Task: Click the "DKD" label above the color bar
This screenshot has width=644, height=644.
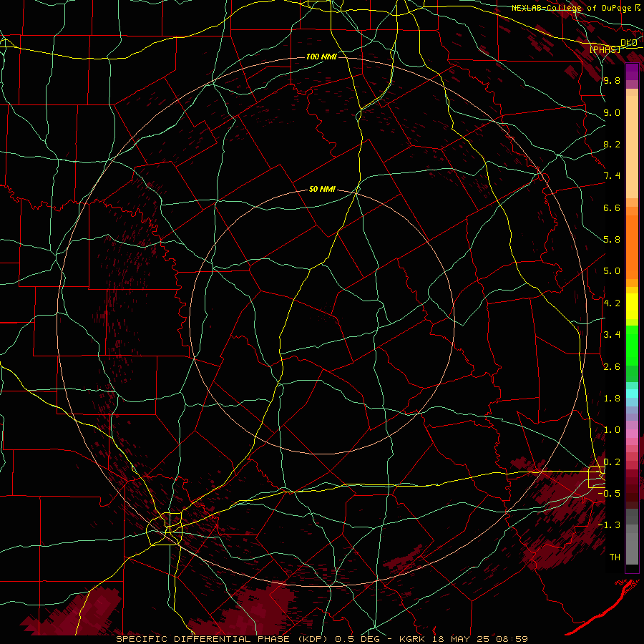Action: (628, 43)
